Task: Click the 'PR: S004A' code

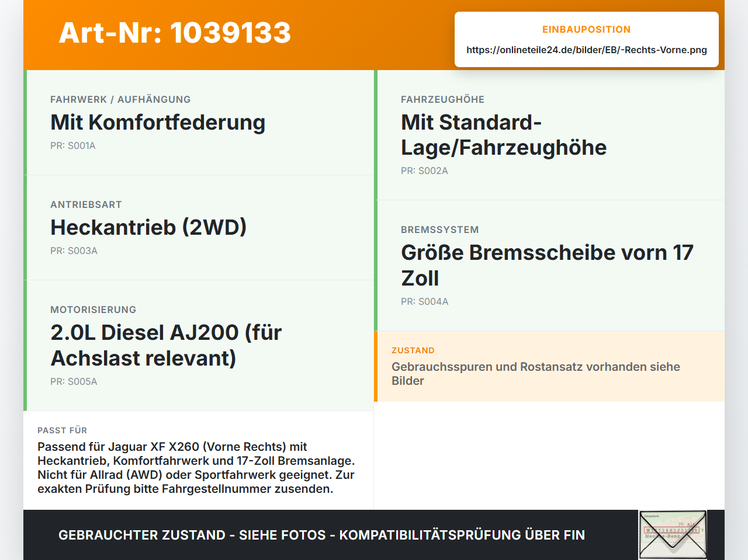Action: [x=424, y=301]
